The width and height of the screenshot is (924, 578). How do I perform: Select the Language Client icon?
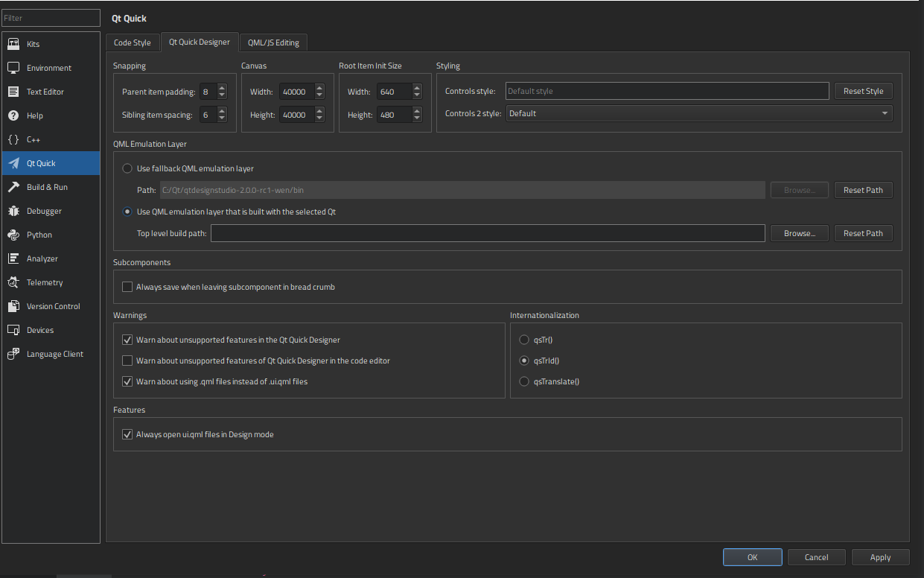click(13, 354)
